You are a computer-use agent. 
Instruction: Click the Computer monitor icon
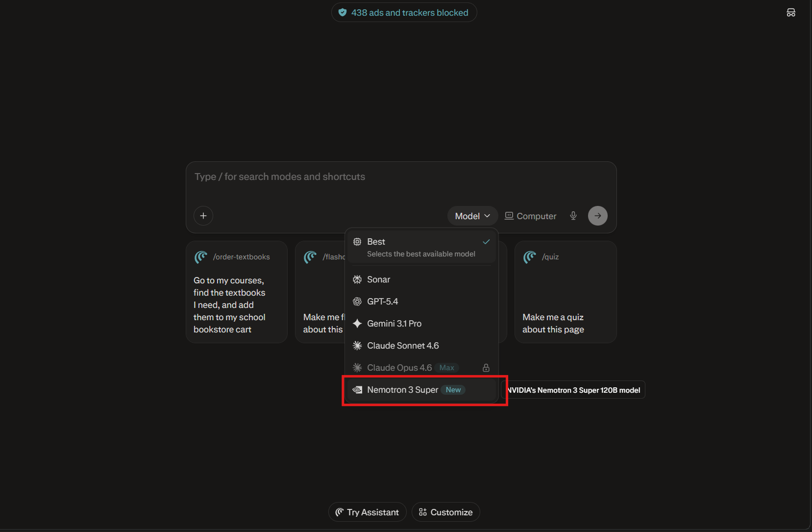[x=509, y=216]
